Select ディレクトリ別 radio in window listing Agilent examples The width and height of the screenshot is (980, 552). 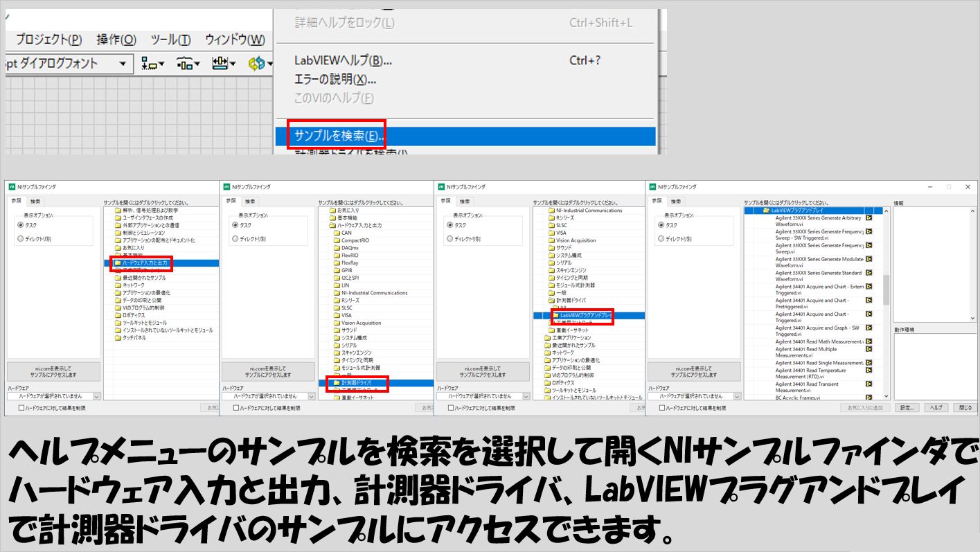point(661,239)
